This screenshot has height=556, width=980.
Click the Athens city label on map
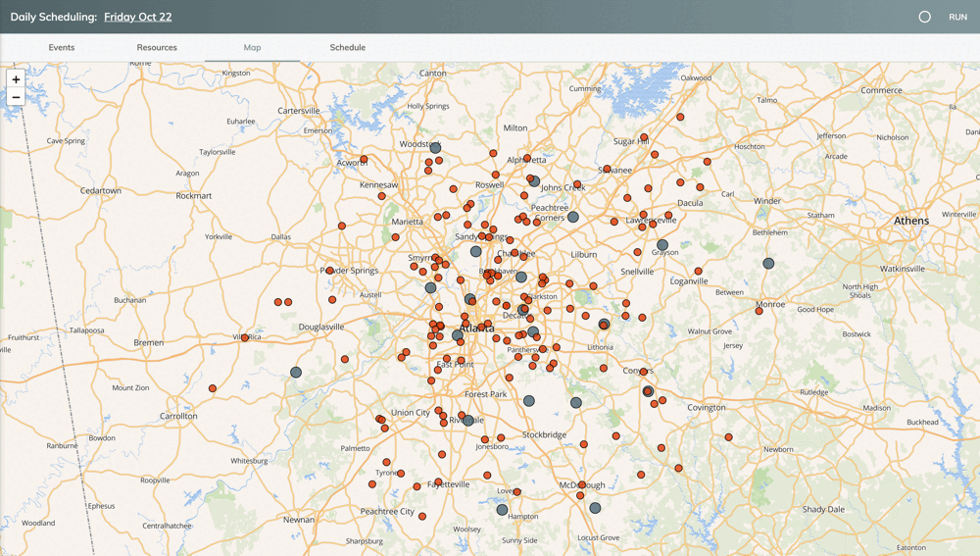pos(910,221)
